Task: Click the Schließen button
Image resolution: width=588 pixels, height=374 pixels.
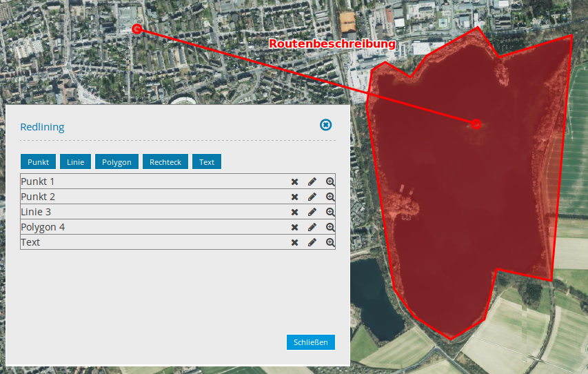Action: click(310, 342)
